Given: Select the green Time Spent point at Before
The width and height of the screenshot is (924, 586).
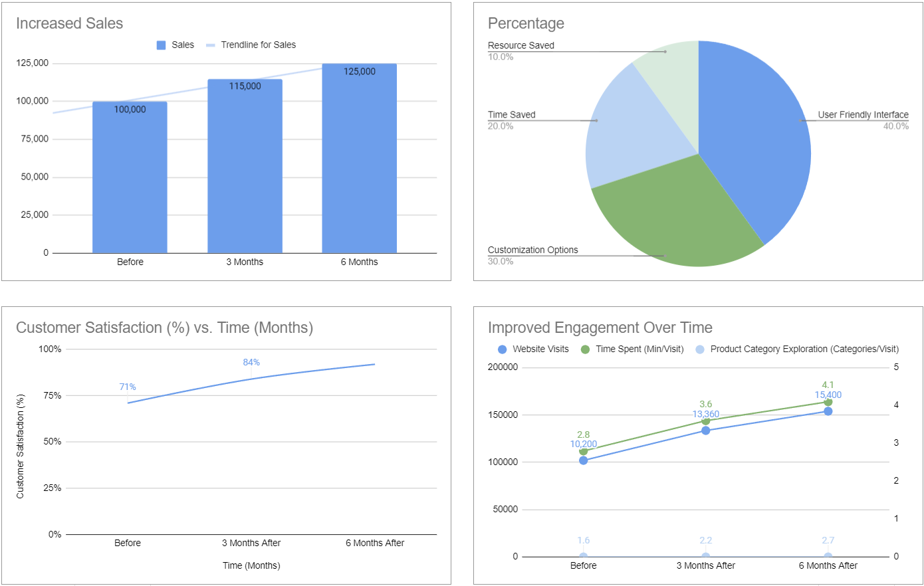Looking at the screenshot, I should (x=584, y=451).
